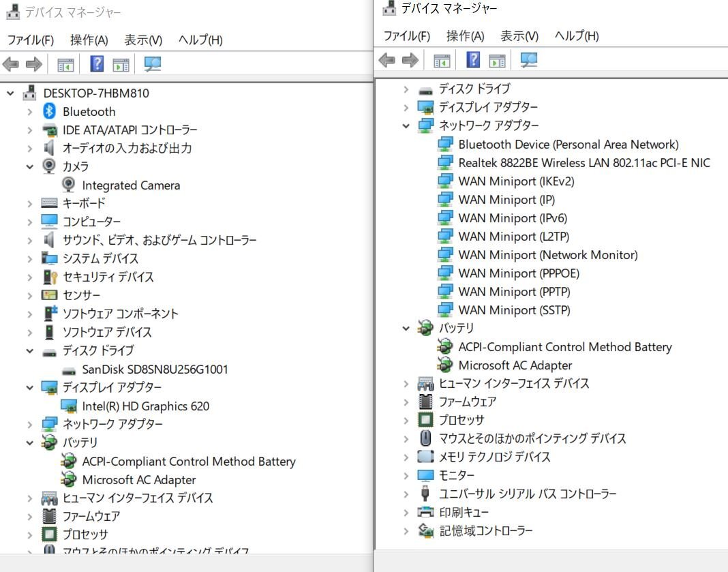Expand ネットワーク アダプター in left window
This screenshot has width=728, height=572.
click(x=30, y=424)
